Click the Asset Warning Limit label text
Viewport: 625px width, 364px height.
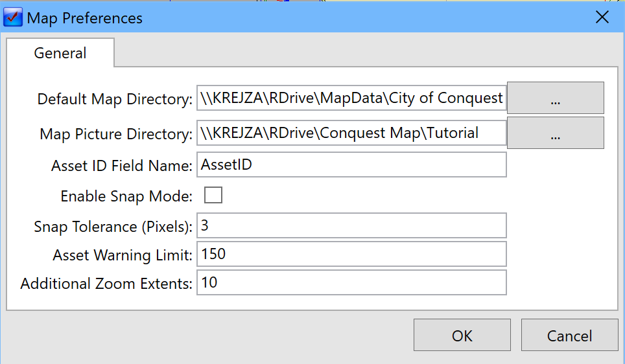click(x=123, y=255)
